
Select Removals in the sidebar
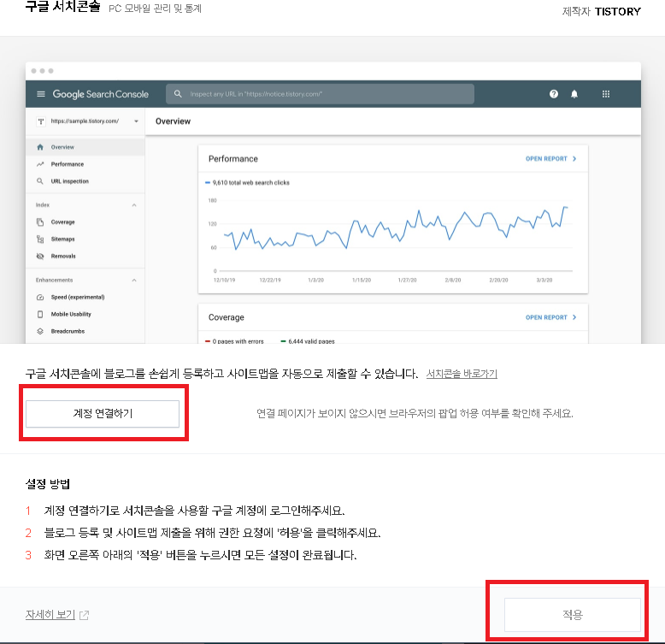click(85, 256)
